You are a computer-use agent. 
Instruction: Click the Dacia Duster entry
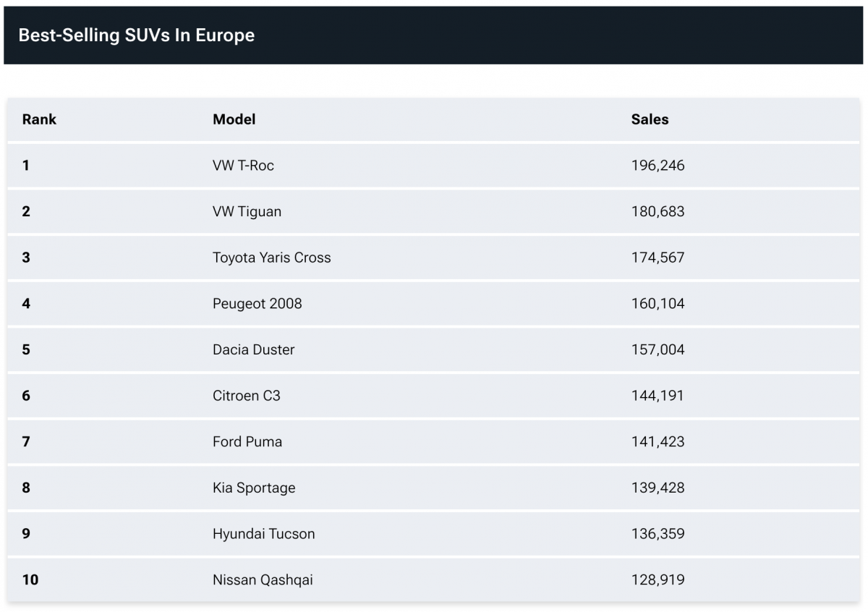tap(253, 349)
